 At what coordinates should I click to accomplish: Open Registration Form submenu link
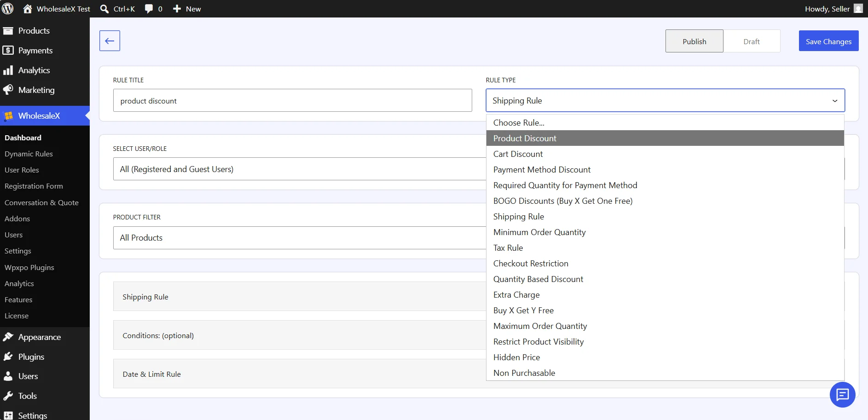click(x=34, y=186)
